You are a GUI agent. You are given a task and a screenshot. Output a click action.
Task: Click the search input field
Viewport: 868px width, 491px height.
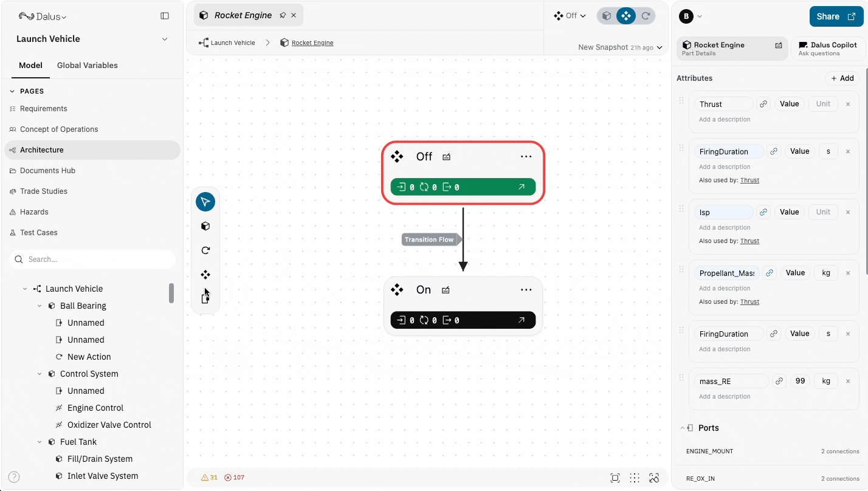(x=92, y=259)
